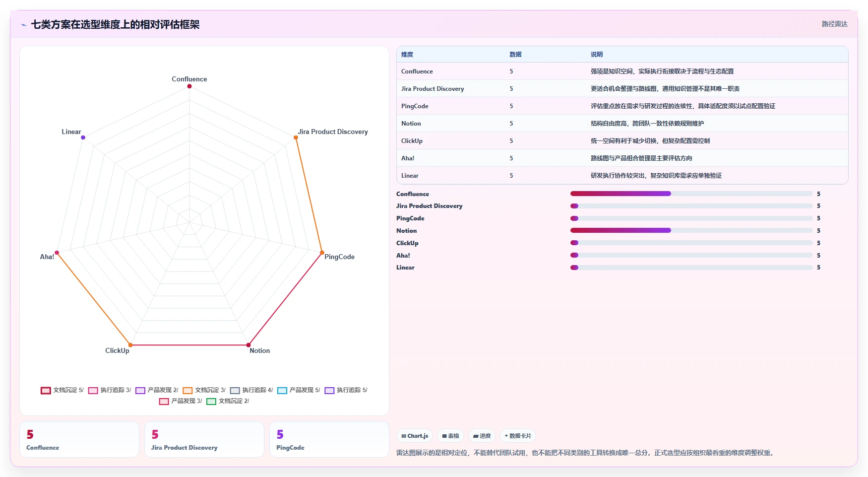868x477 pixels.
Task: Click the 表格 chip
Action: click(450, 436)
